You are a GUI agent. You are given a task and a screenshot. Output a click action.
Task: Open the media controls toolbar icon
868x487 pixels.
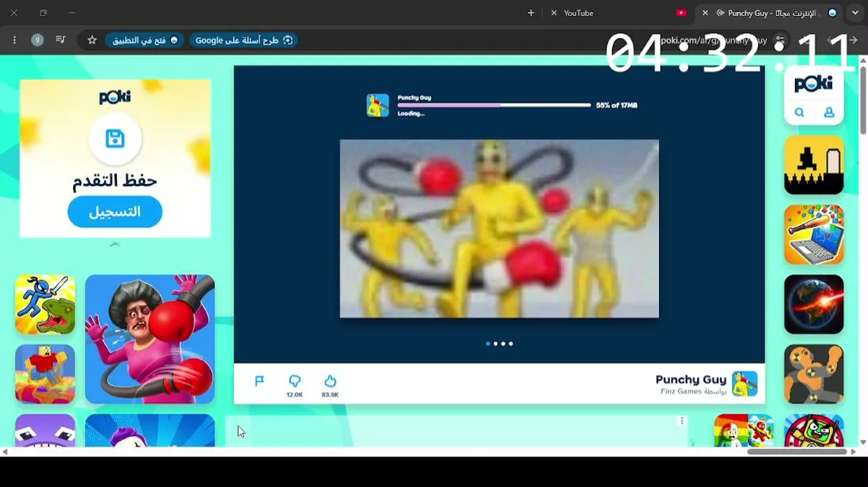tap(60, 40)
